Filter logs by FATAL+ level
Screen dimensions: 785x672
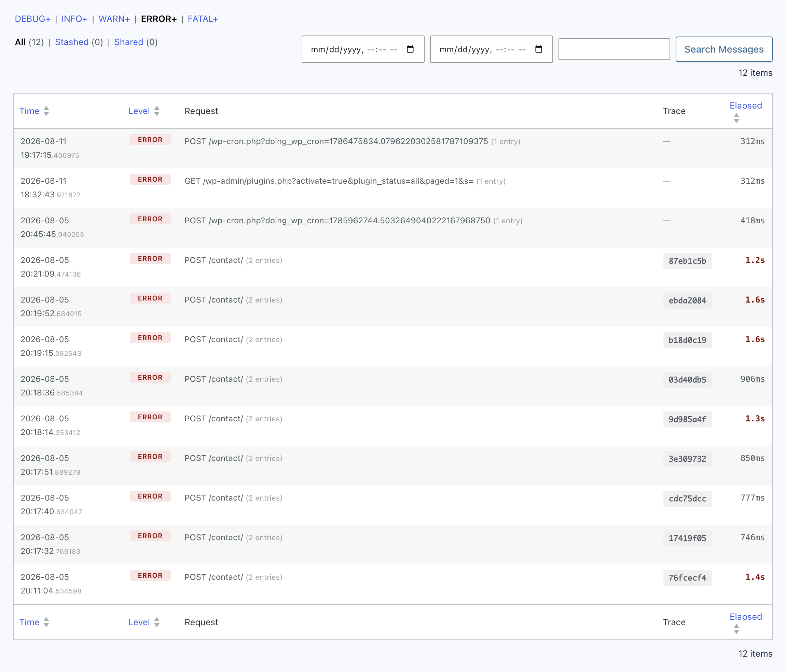(x=203, y=19)
